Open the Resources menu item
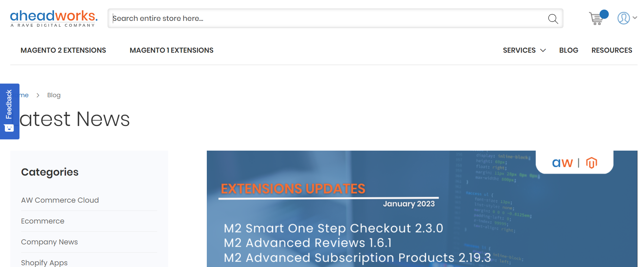This screenshot has width=644, height=267. pos(612,50)
